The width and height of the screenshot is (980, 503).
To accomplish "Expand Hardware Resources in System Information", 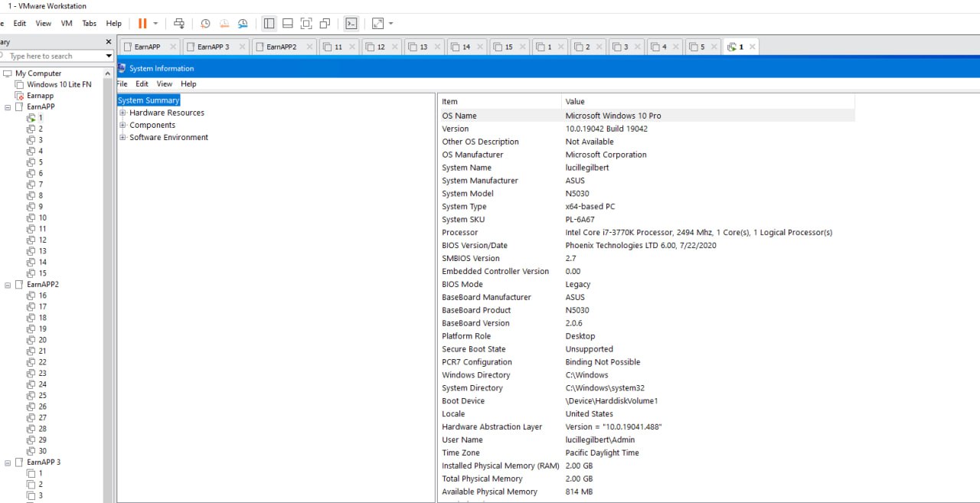I will (122, 113).
